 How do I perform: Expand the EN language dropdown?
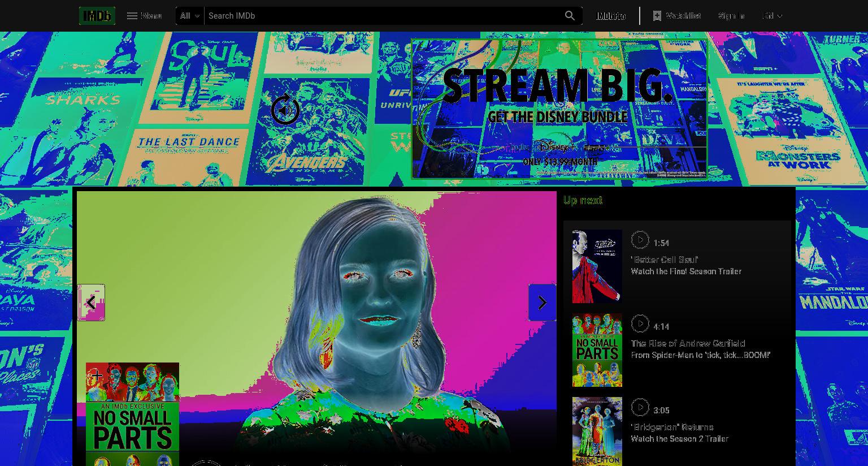coord(772,16)
